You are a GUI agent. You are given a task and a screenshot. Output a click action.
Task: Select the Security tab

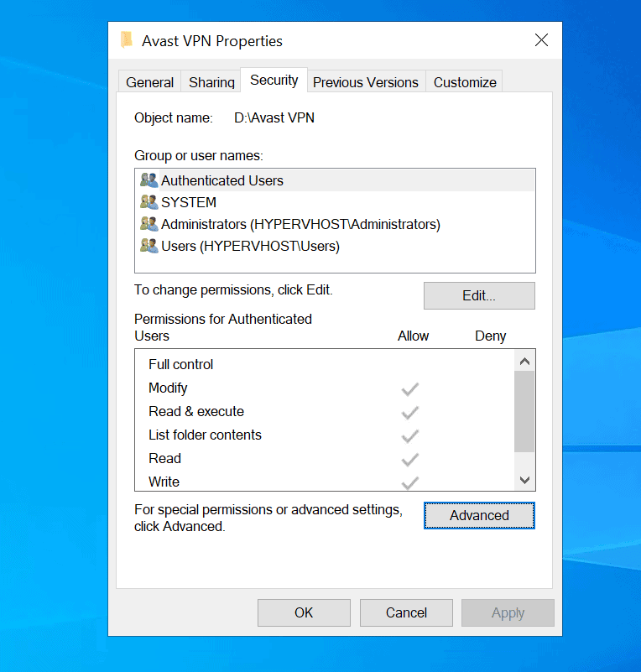tap(274, 81)
